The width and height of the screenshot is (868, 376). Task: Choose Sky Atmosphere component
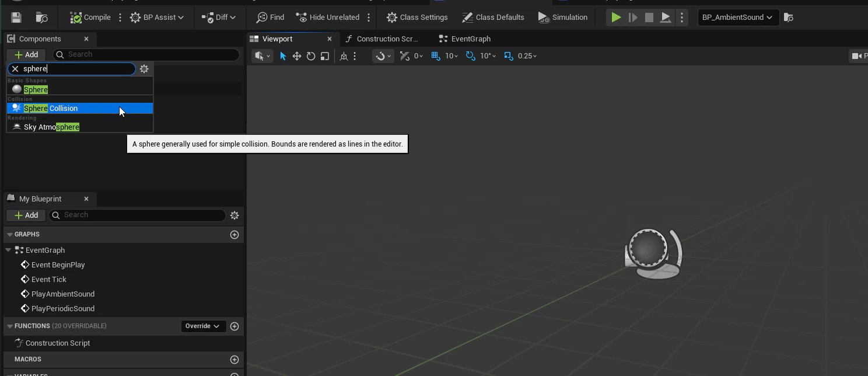(x=80, y=127)
